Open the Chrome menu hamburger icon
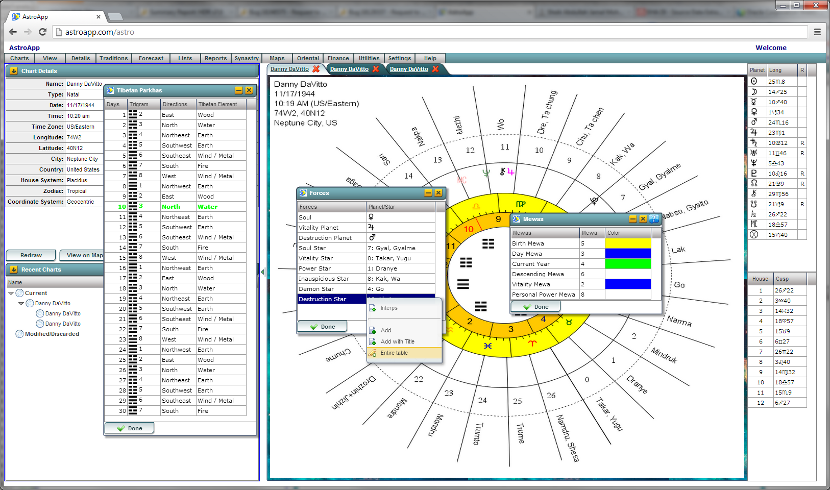The width and height of the screenshot is (830, 490). tap(817, 32)
